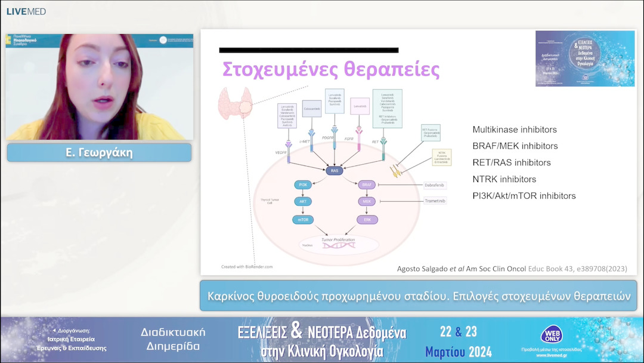Click the Dabrafenib label box
Viewport: 644px width, 363px height.
[434, 186]
